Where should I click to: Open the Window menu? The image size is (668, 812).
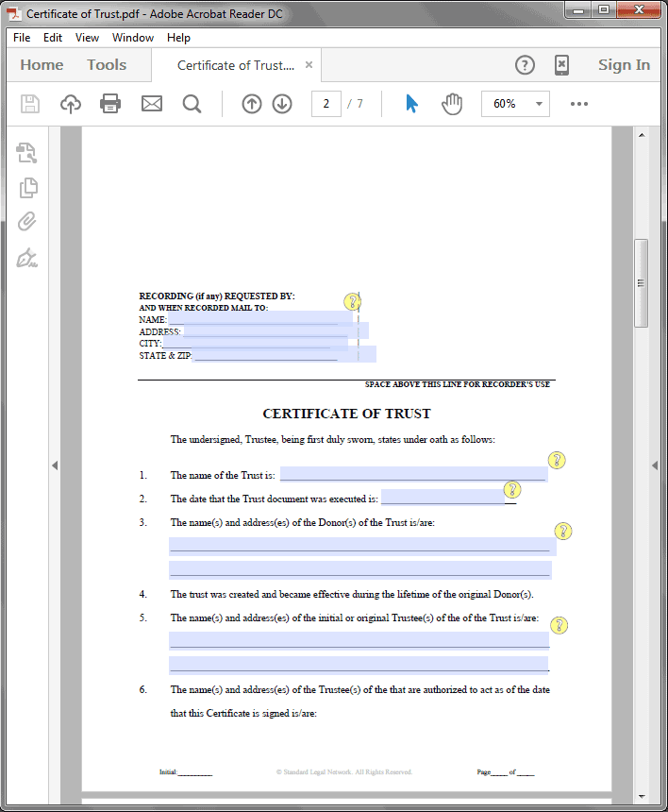tap(133, 38)
